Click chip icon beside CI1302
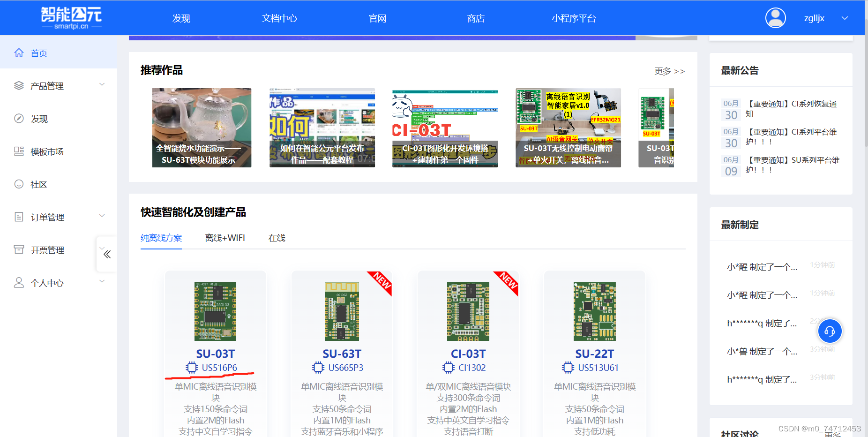868x437 pixels. point(449,368)
